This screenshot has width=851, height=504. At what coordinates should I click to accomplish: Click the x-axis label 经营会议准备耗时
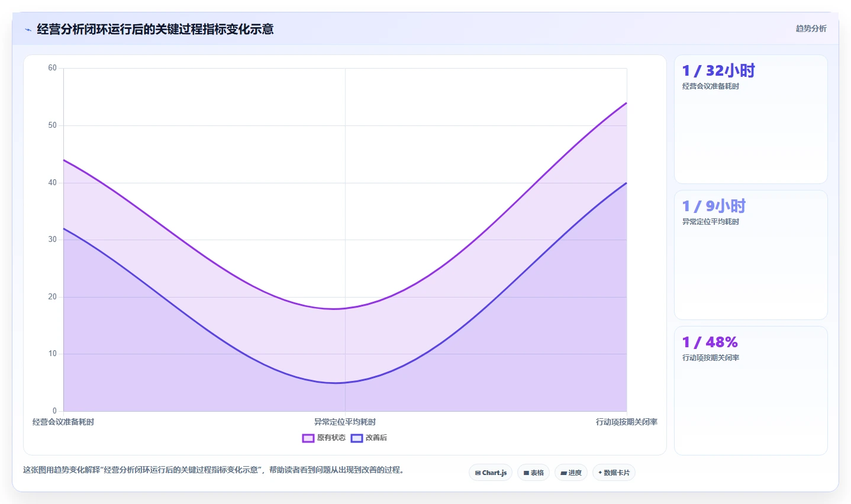pyautogui.click(x=63, y=422)
